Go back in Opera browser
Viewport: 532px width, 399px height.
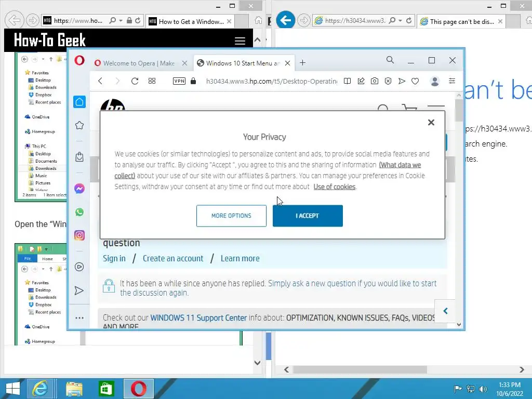100,81
